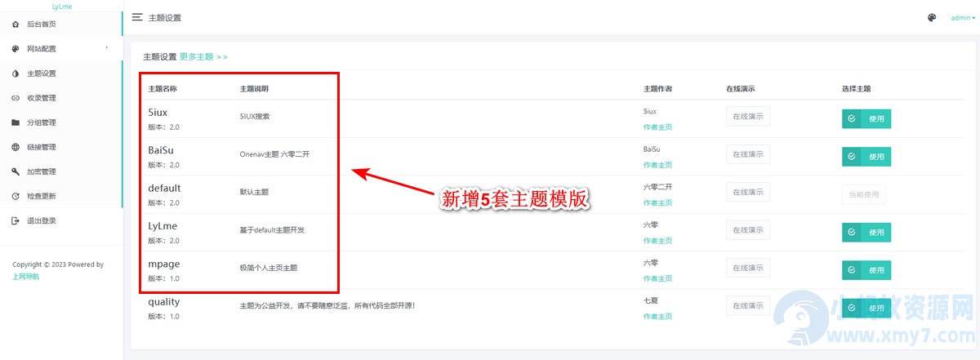Open the admin user dropdown
Screen dimensions: 980x360
click(963, 17)
